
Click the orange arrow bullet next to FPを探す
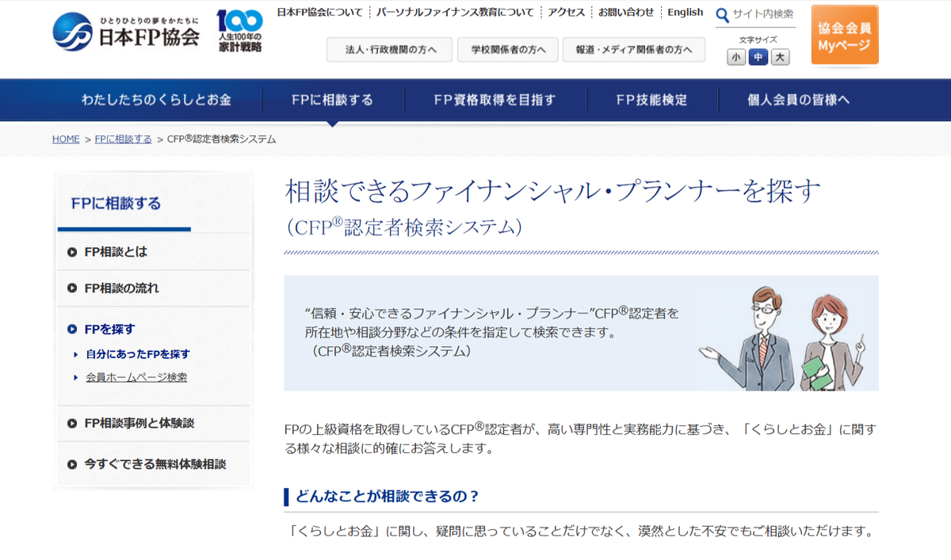click(71, 329)
